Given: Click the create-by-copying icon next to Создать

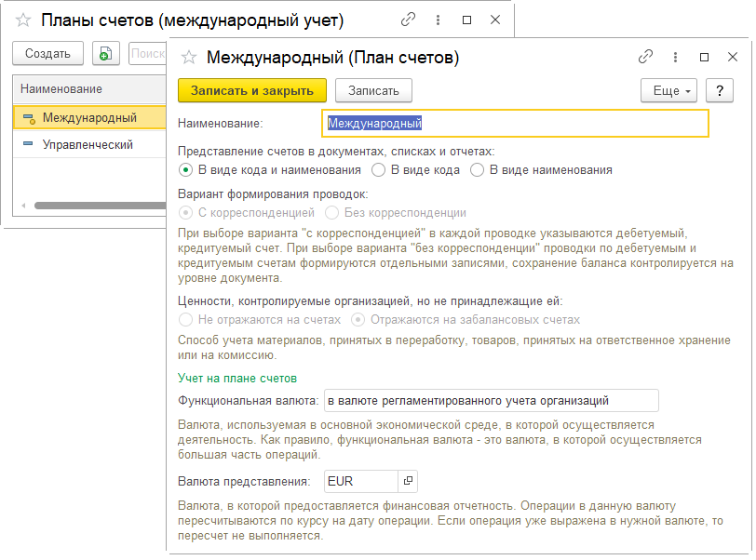Looking at the screenshot, I should tap(106, 54).
